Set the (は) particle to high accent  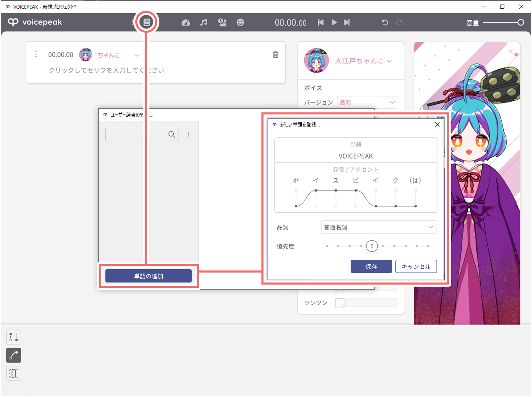pos(415,190)
